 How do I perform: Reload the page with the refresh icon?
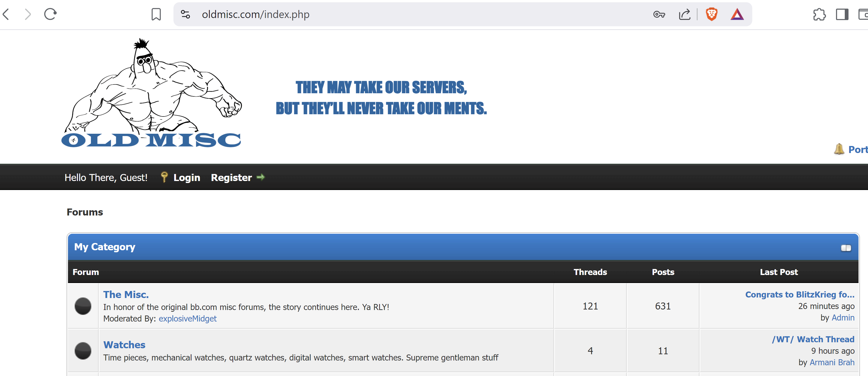50,14
